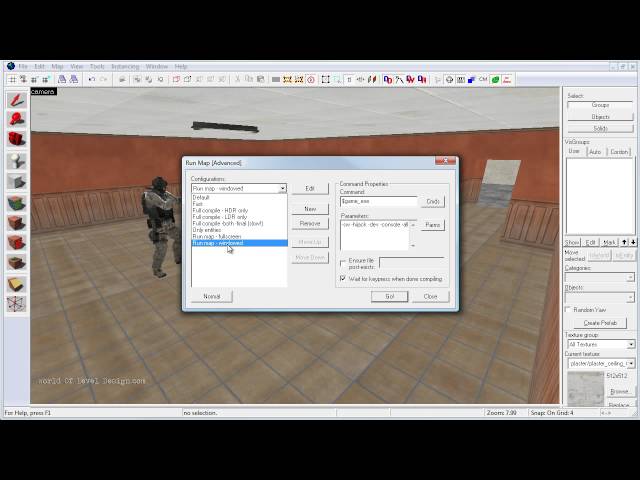Screen dimensions: 640x480
Task: Select the Vertex manipulation tool
Action: pyautogui.click(x=16, y=304)
